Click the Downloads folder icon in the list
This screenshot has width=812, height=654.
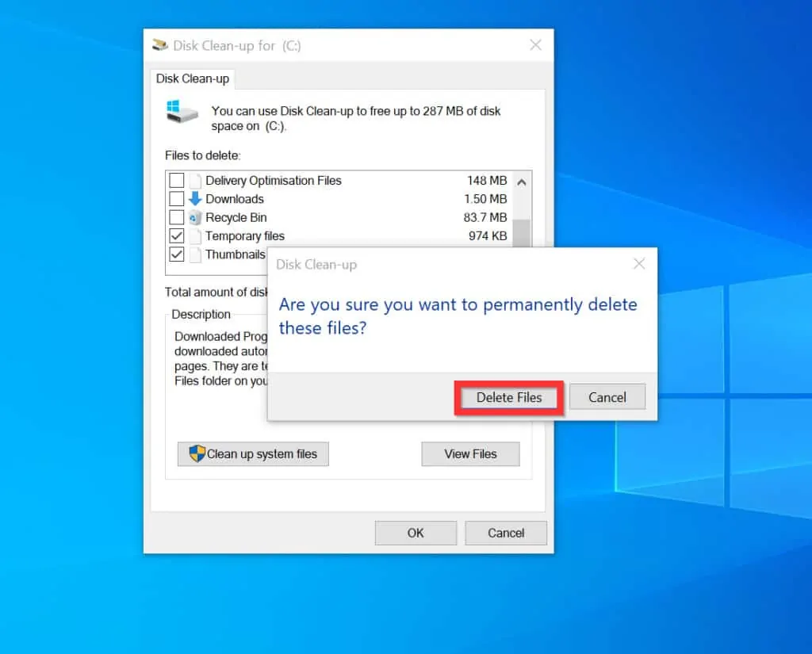pos(195,199)
